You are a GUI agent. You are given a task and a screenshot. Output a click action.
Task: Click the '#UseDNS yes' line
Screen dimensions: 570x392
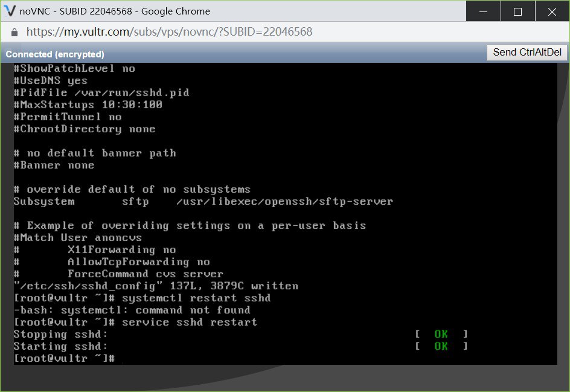50,80
